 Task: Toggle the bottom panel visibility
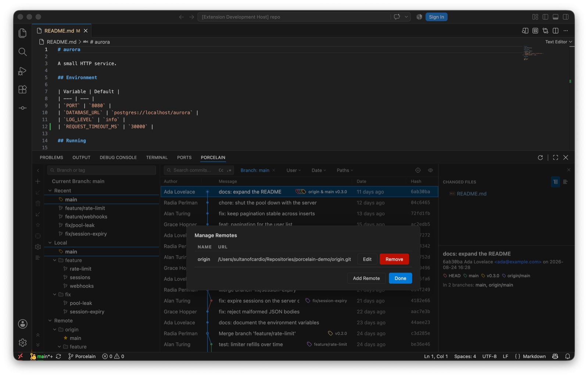pyautogui.click(x=556, y=17)
